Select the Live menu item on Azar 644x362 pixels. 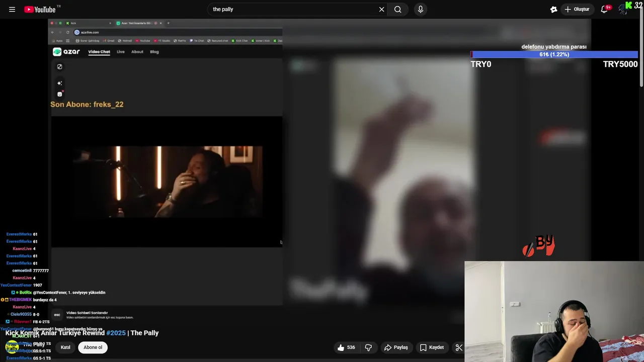tap(121, 52)
